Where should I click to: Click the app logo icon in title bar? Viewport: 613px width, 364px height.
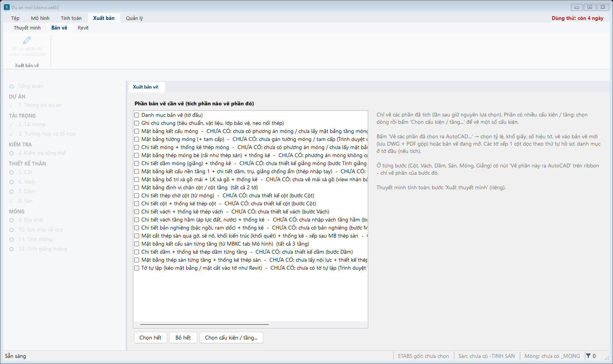click(7, 7)
